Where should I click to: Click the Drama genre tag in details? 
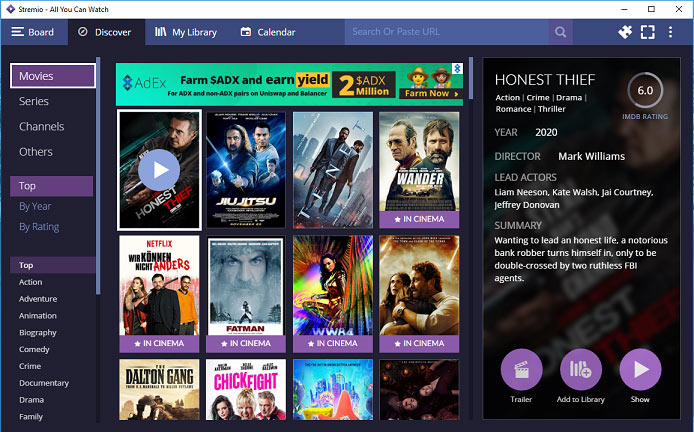[569, 98]
